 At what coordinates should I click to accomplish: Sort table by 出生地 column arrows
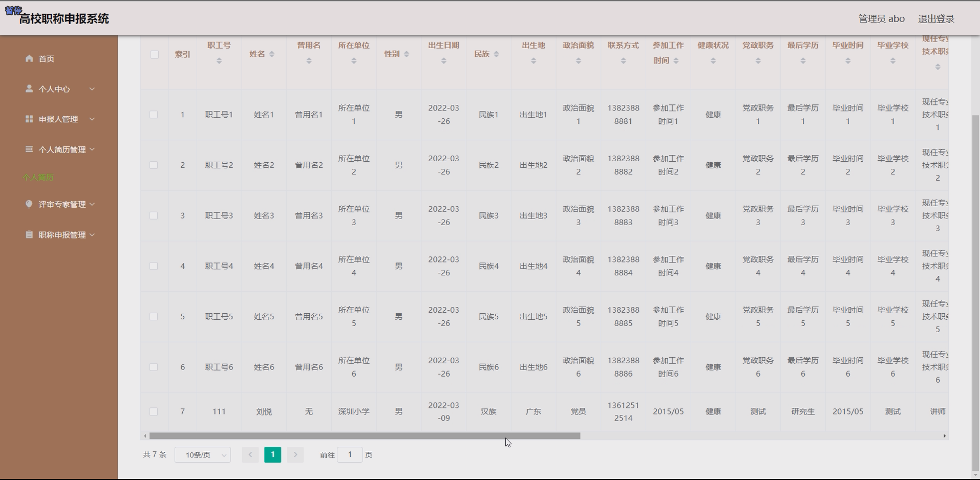tap(534, 61)
